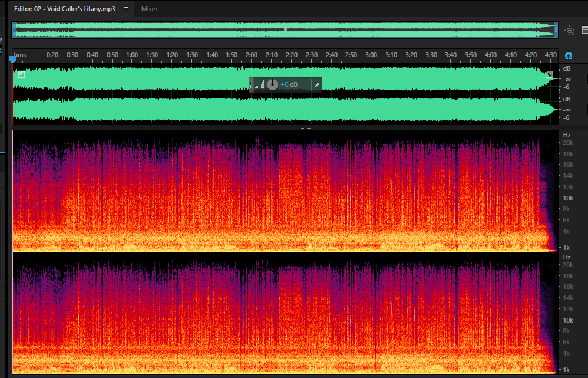Click the 2:00 mark on time ruler
The height and width of the screenshot is (378, 588).
tap(252, 55)
